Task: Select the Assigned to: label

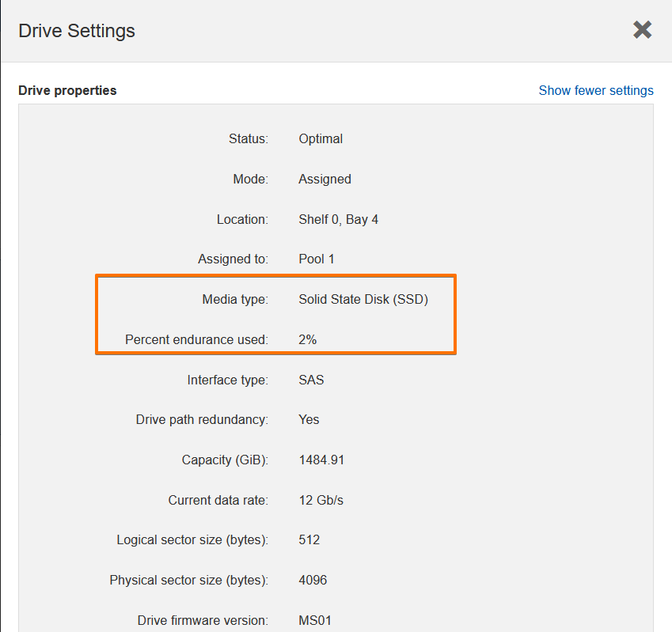Action: pyautogui.click(x=233, y=259)
